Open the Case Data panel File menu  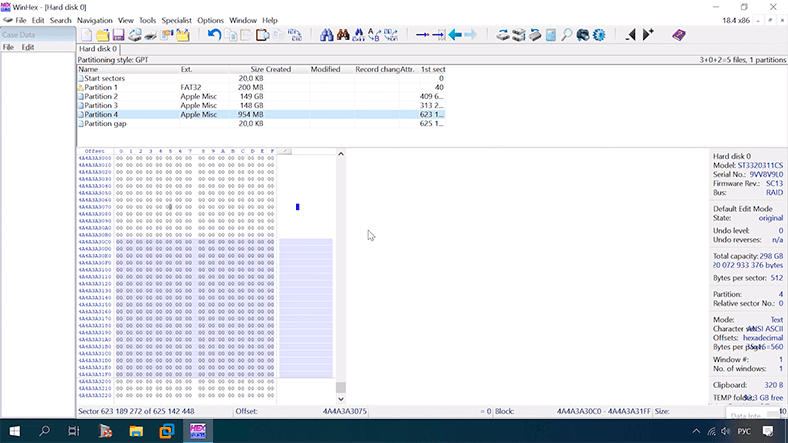tap(8, 47)
